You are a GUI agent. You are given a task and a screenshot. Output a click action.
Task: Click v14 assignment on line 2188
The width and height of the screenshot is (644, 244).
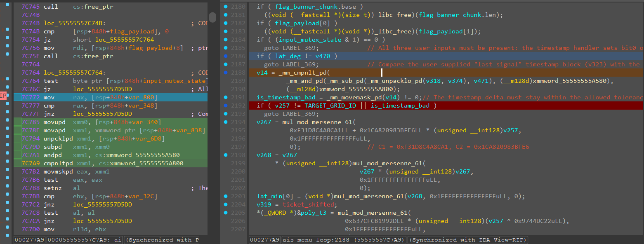262,73
